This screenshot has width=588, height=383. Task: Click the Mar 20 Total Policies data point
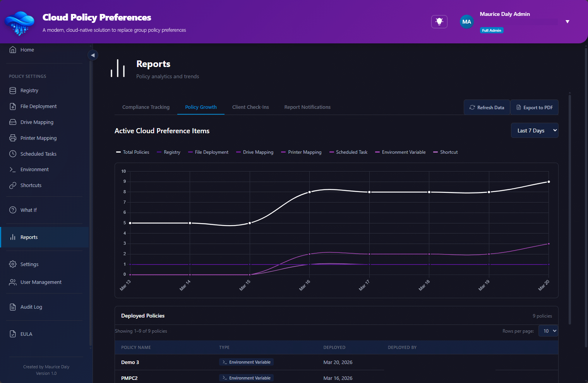pyautogui.click(x=549, y=182)
